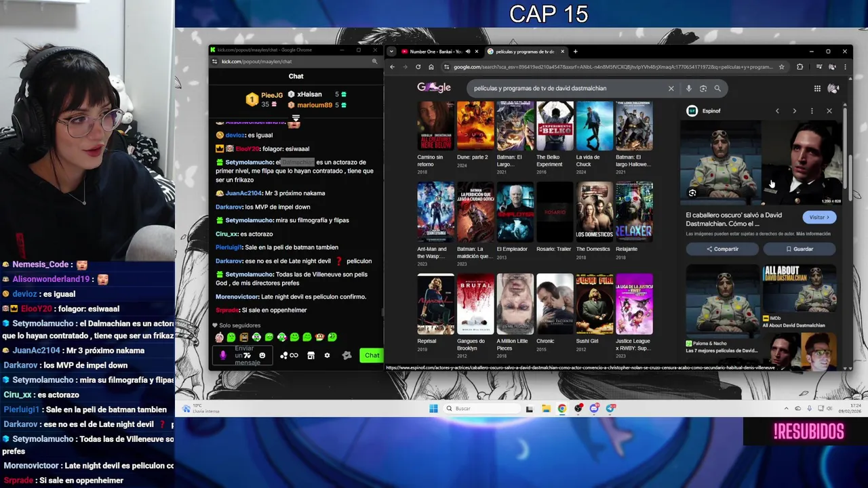Open El Empleador movie poster

pyautogui.click(x=515, y=211)
